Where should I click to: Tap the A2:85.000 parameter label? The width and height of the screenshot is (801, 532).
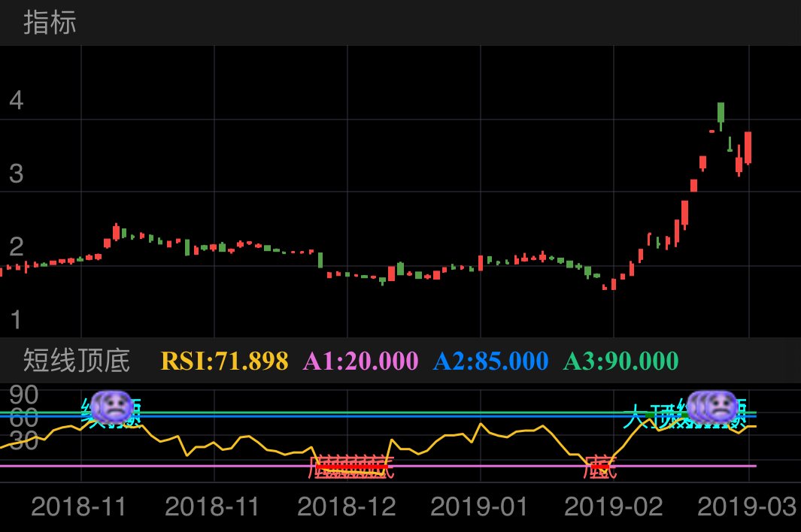pyautogui.click(x=490, y=361)
